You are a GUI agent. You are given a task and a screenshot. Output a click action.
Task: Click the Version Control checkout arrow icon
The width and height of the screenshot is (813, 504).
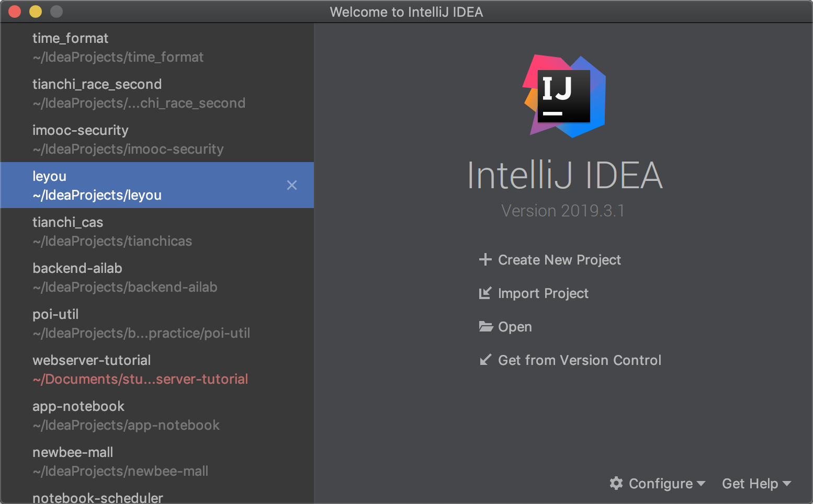point(485,360)
